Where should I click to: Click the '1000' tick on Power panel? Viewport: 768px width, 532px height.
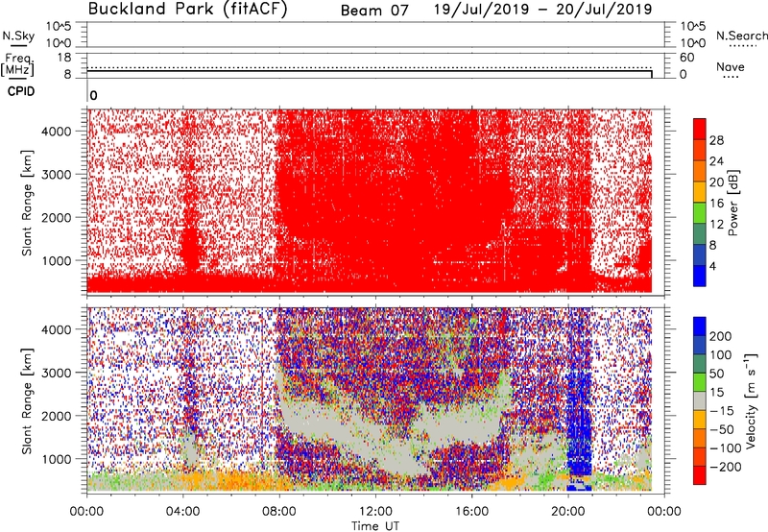(57, 260)
